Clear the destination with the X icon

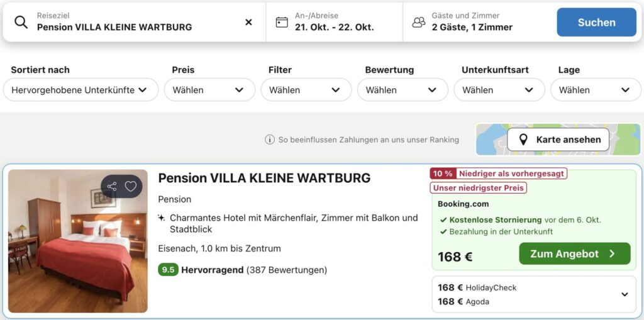[x=248, y=22]
